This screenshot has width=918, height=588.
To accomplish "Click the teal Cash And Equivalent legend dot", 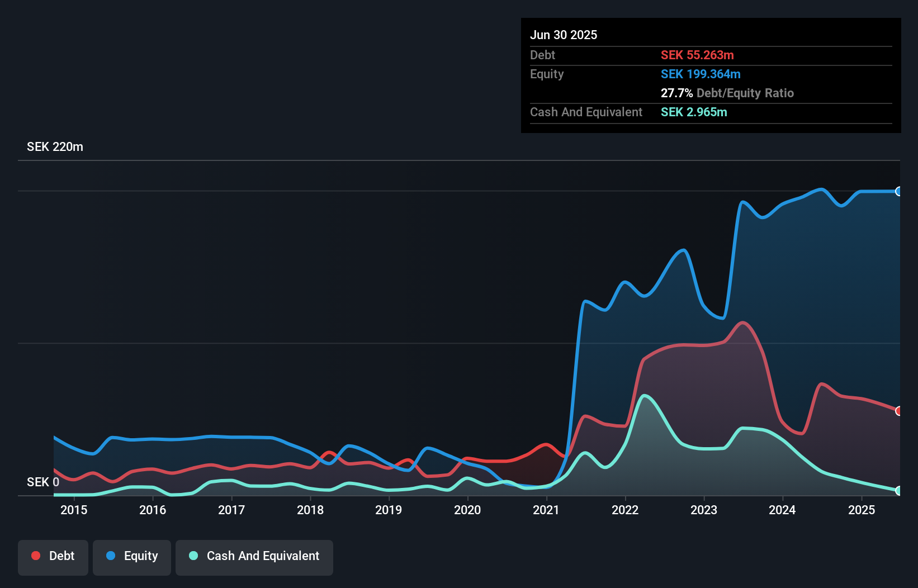I will 193,556.
